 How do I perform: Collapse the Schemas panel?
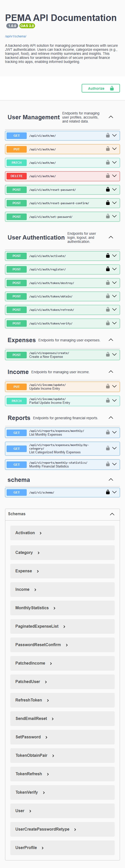click(x=112, y=514)
